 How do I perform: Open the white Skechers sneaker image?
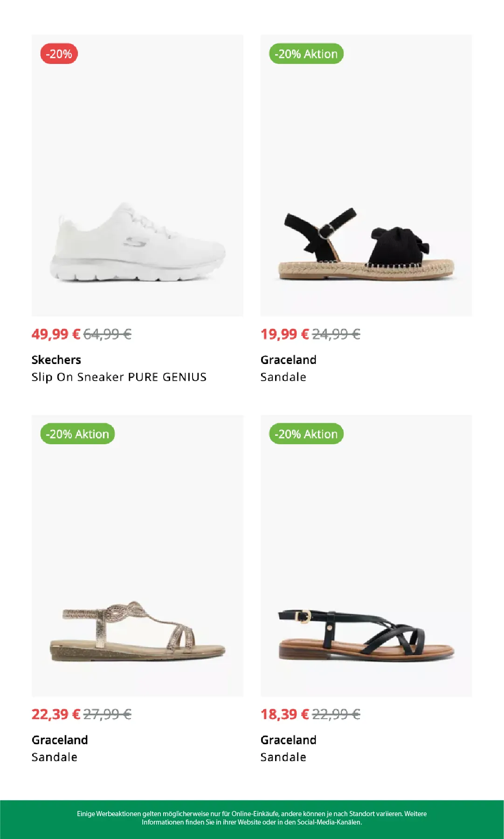click(138, 175)
